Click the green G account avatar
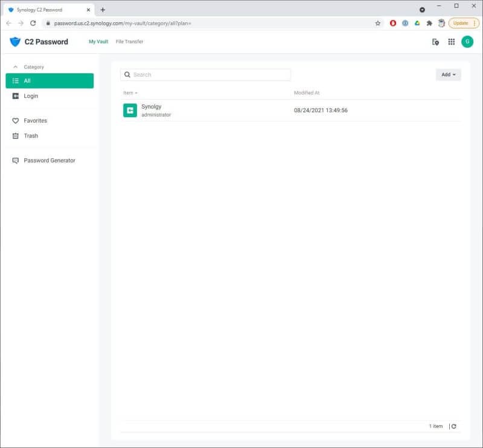Image resolution: width=483 pixels, height=448 pixels. tap(468, 41)
